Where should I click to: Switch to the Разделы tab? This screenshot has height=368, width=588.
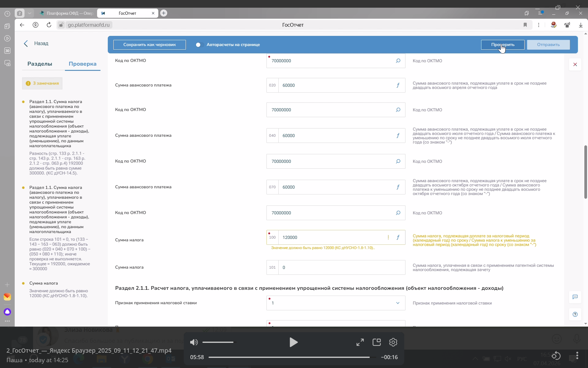coord(40,64)
